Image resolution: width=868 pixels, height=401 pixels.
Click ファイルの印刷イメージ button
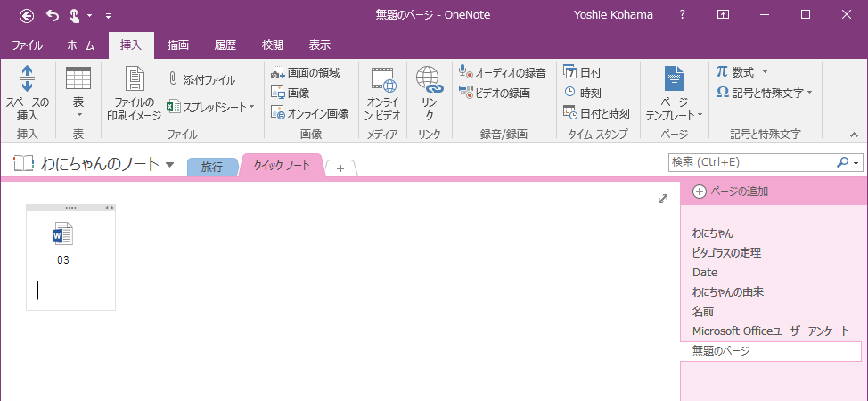pos(134,93)
